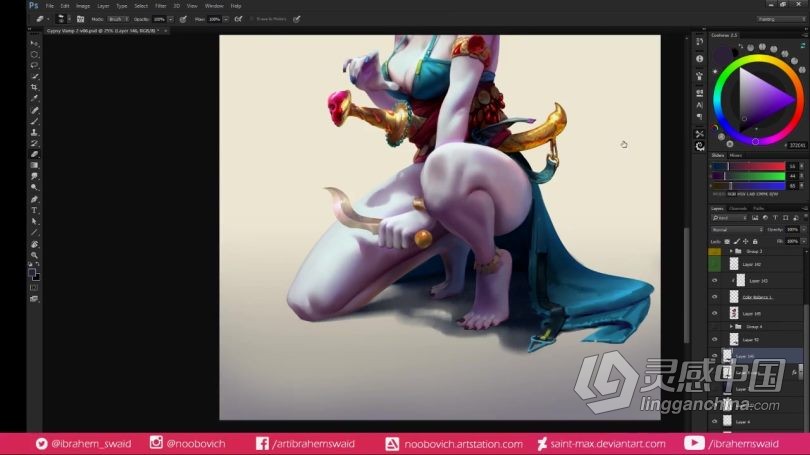The width and height of the screenshot is (810, 455).
Task: Adjust the green color slider
Action: (749, 176)
